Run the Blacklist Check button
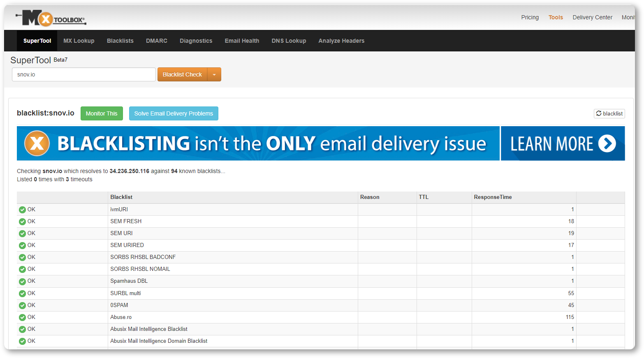Viewport: 644px width, 358px height. 182,74
